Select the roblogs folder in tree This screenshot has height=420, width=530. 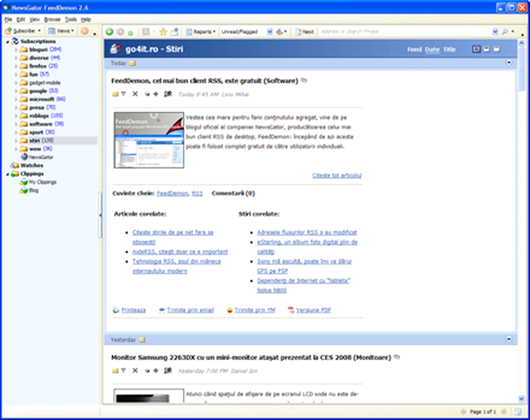pos(39,116)
